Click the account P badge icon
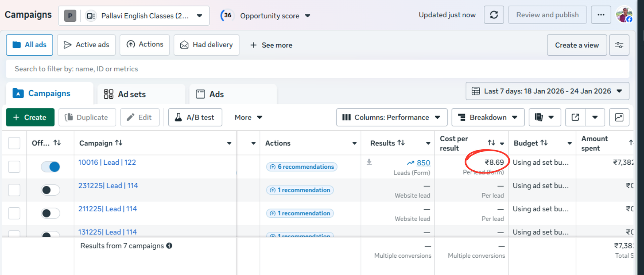This screenshot has height=275, width=644. coord(70,16)
